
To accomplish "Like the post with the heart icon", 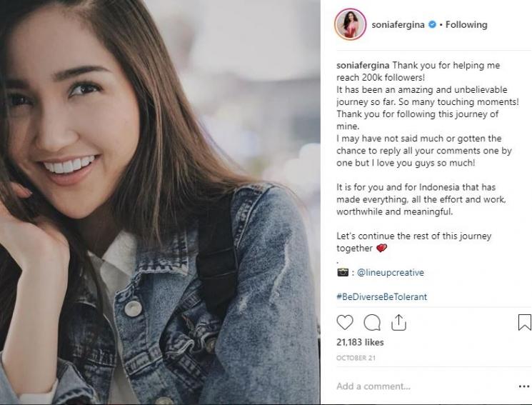I will pyautogui.click(x=345, y=322).
